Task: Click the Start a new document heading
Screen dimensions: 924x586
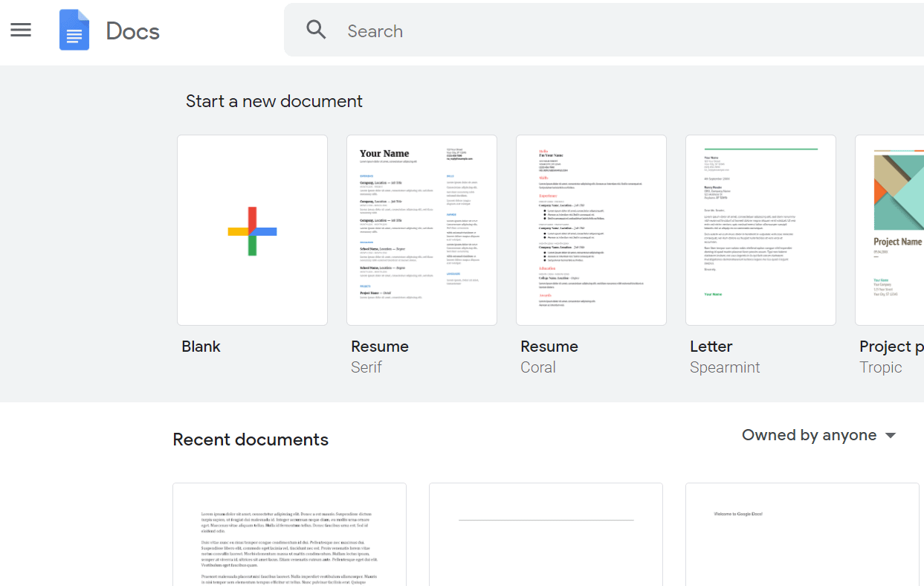Action: tap(274, 100)
